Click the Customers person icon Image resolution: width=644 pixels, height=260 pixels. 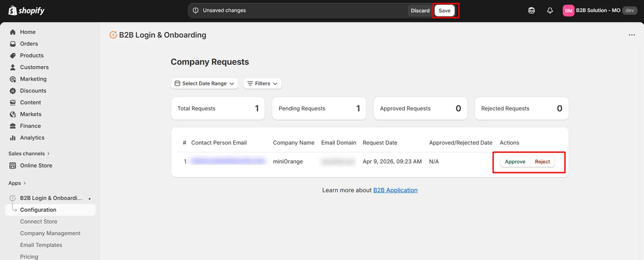pos(13,67)
